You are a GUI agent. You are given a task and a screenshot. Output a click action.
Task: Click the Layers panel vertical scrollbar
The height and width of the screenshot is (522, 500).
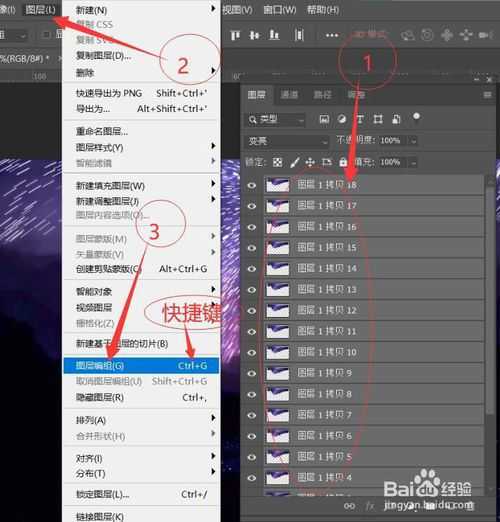(490, 300)
